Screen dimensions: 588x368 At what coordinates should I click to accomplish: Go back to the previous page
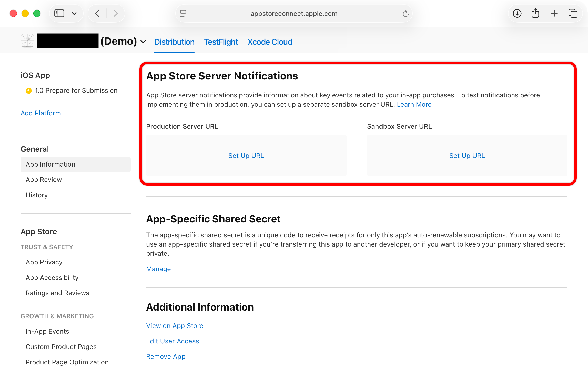pos(97,13)
